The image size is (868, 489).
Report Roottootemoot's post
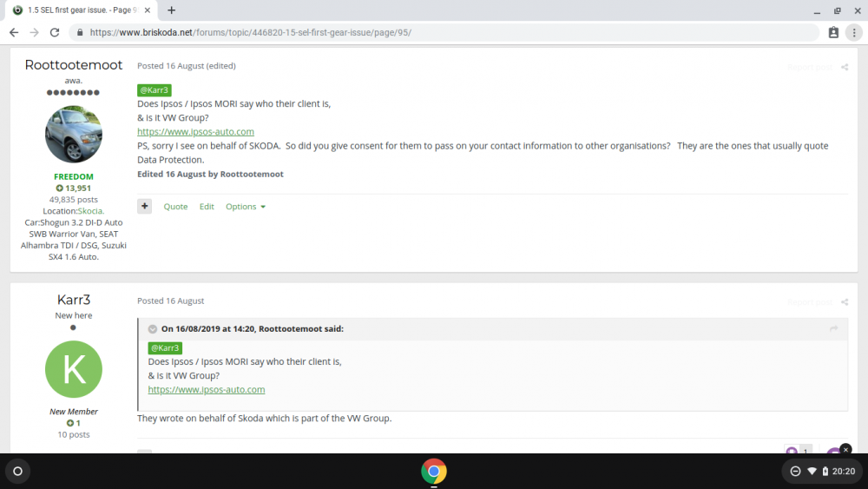[x=810, y=67]
